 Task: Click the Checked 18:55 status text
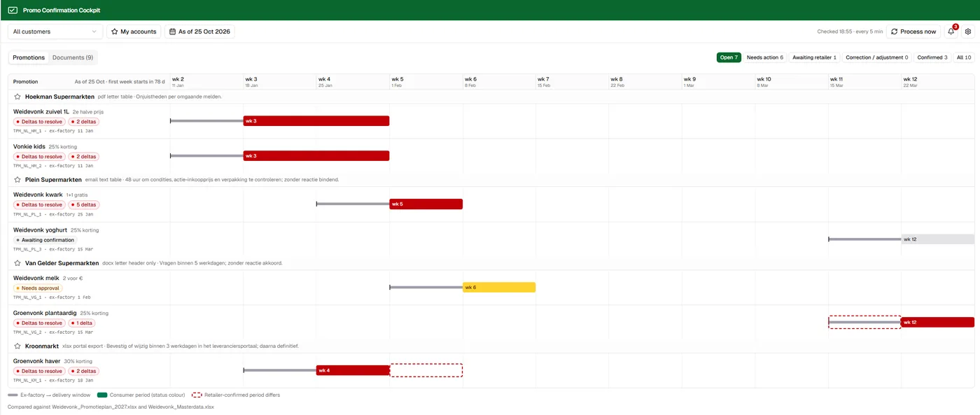tap(849, 31)
